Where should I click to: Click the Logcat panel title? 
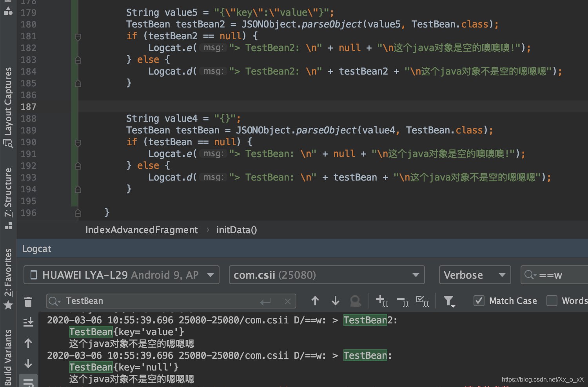[36, 249]
